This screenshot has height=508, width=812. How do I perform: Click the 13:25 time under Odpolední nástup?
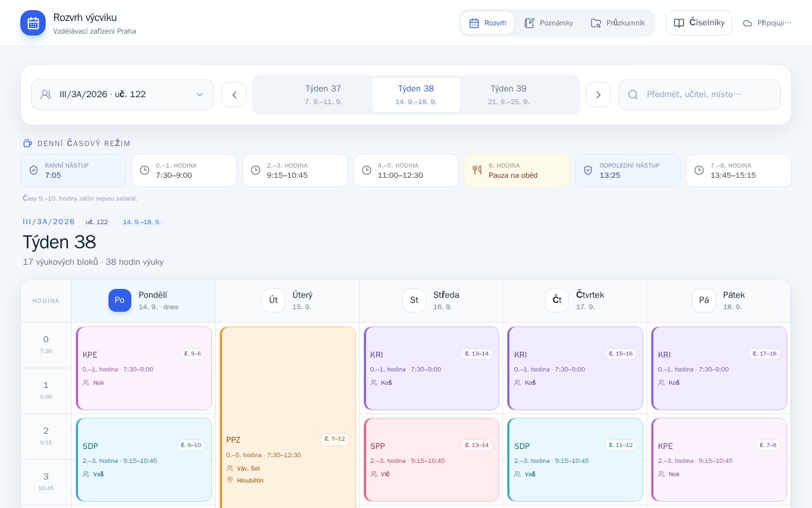(610, 175)
